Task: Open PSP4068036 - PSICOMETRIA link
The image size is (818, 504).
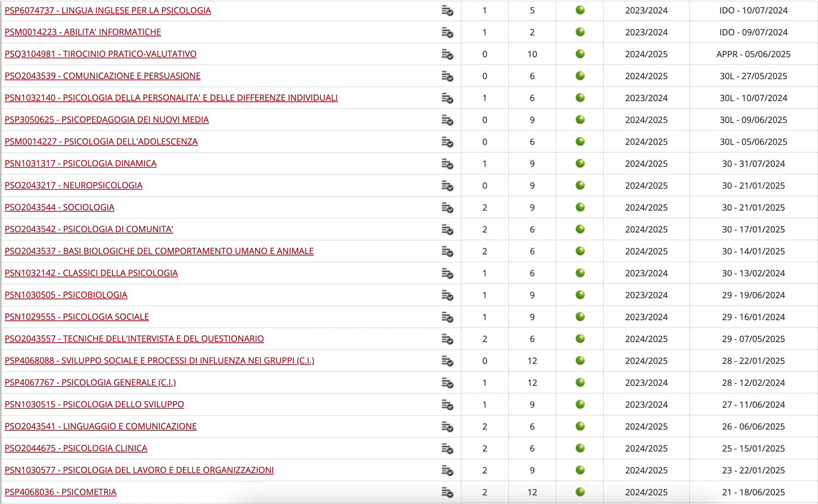Action: [61, 492]
